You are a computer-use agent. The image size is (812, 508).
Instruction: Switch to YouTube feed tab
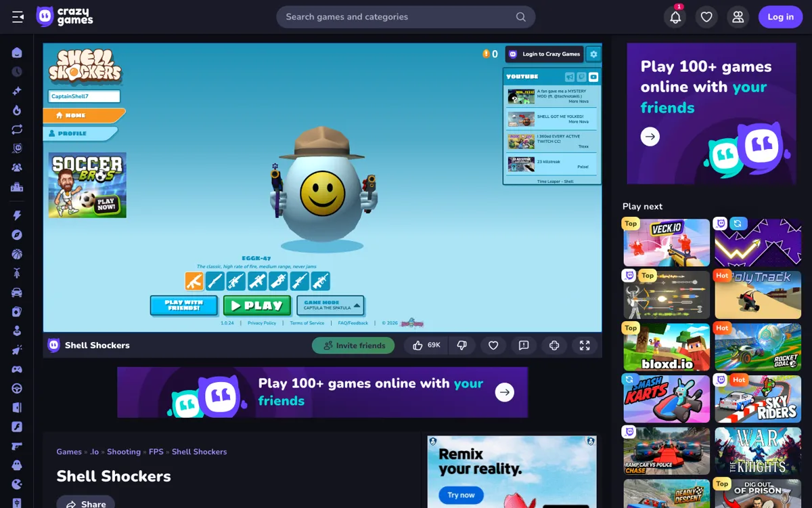pos(593,77)
